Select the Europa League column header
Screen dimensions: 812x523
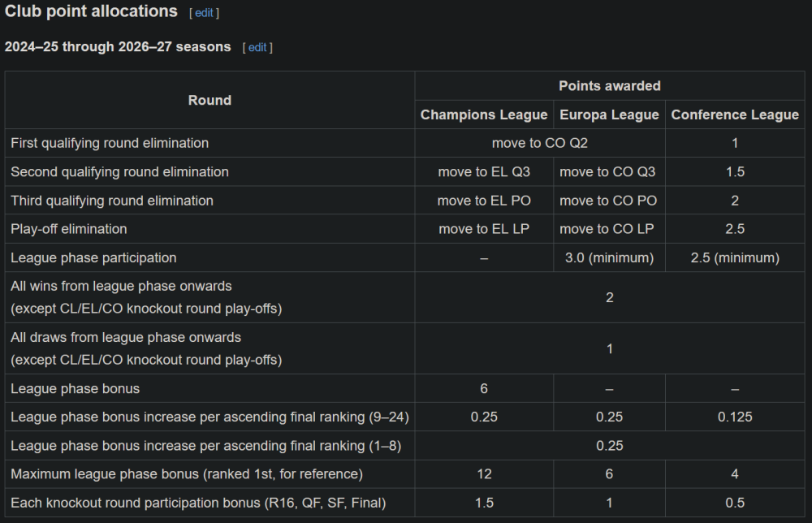[609, 115]
